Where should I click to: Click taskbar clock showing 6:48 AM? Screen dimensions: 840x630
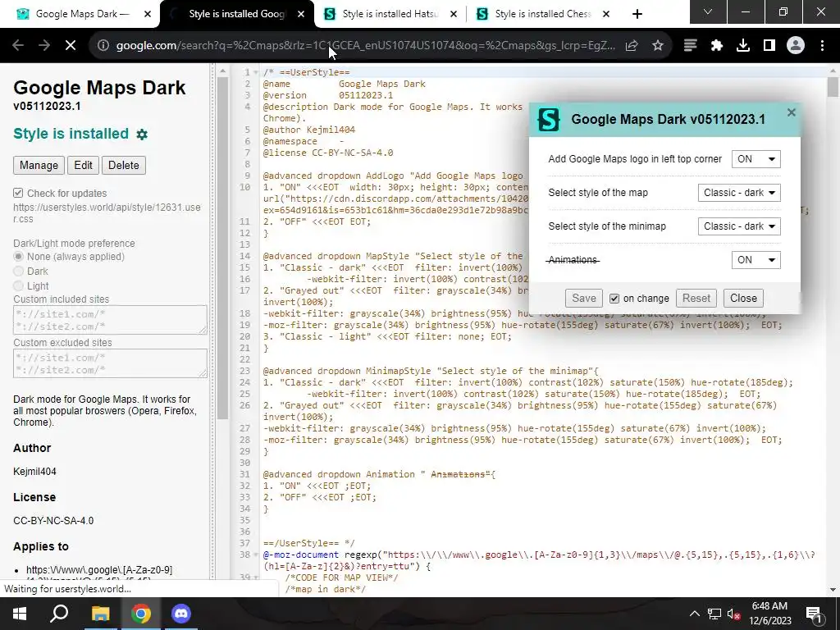point(769,614)
